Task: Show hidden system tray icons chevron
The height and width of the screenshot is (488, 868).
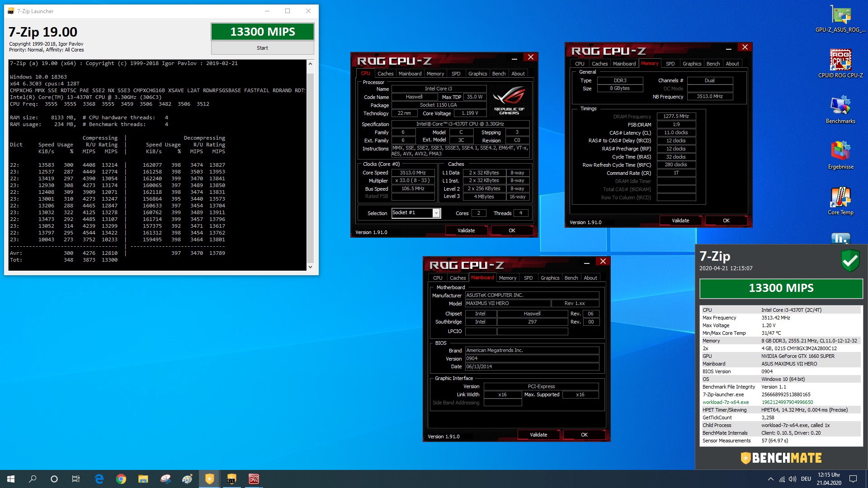Action: coord(770,479)
